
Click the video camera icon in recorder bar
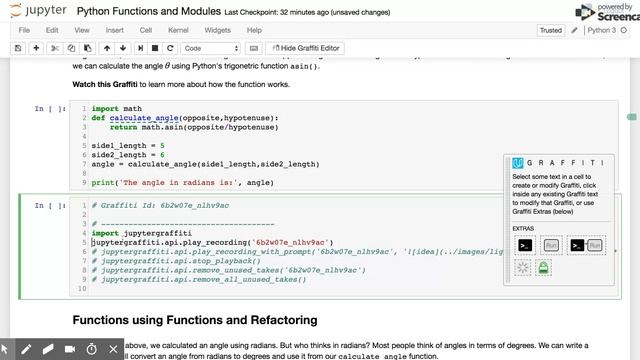pyautogui.click(x=70, y=349)
